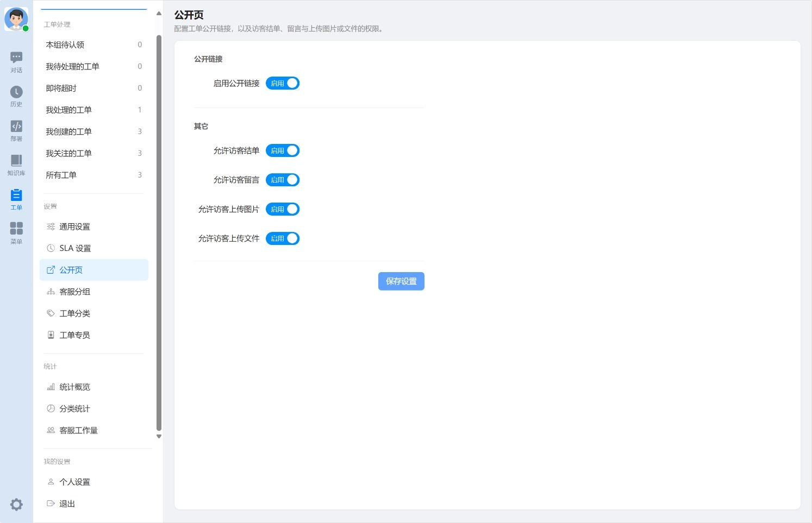Click the sidebar scrollbar down arrow
Viewport: 812px width, 523px height.
pos(159,436)
